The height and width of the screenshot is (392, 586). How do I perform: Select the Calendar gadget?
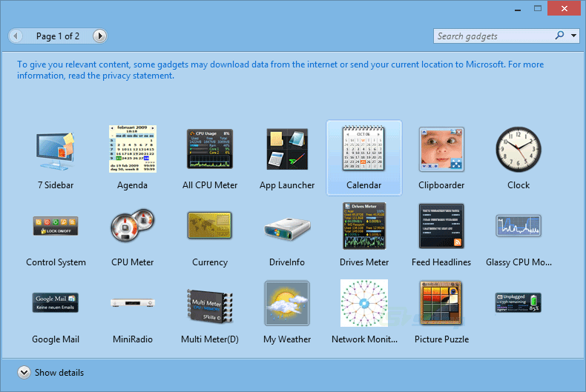coord(363,150)
